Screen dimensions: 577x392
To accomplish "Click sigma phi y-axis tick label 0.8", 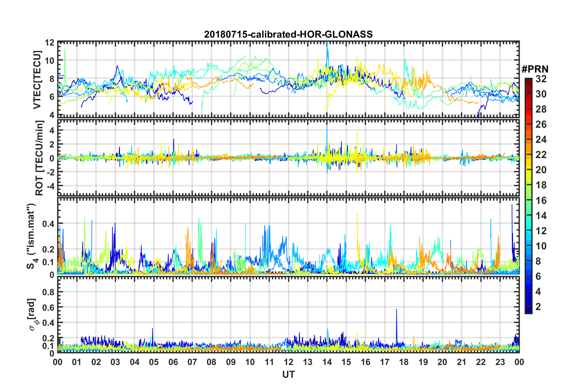I will point(48,292).
